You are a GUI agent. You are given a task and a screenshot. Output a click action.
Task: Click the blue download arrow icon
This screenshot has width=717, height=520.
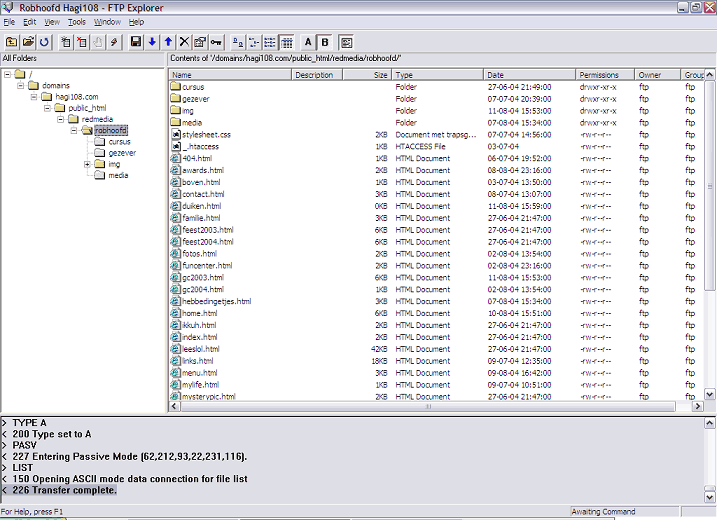(x=152, y=43)
